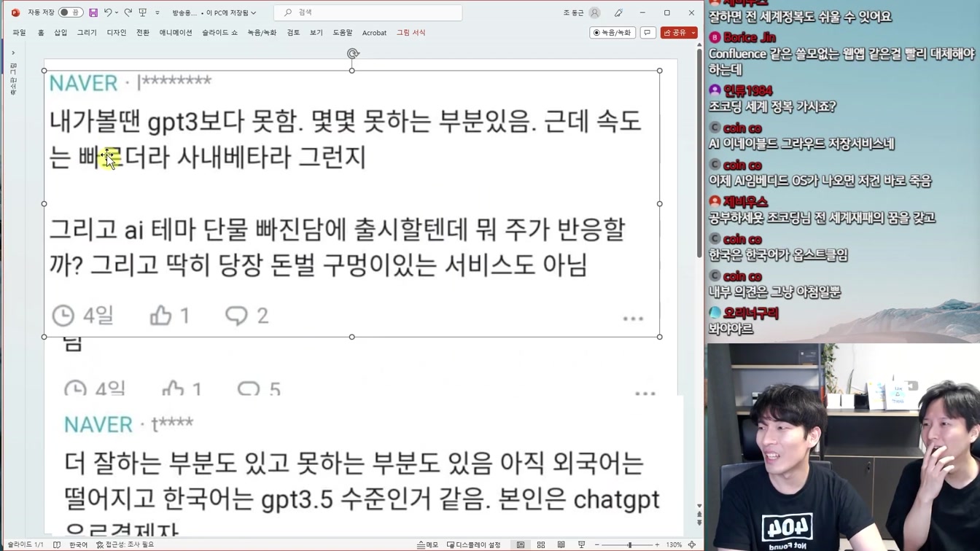Click the search magnifier icon

click(x=288, y=12)
